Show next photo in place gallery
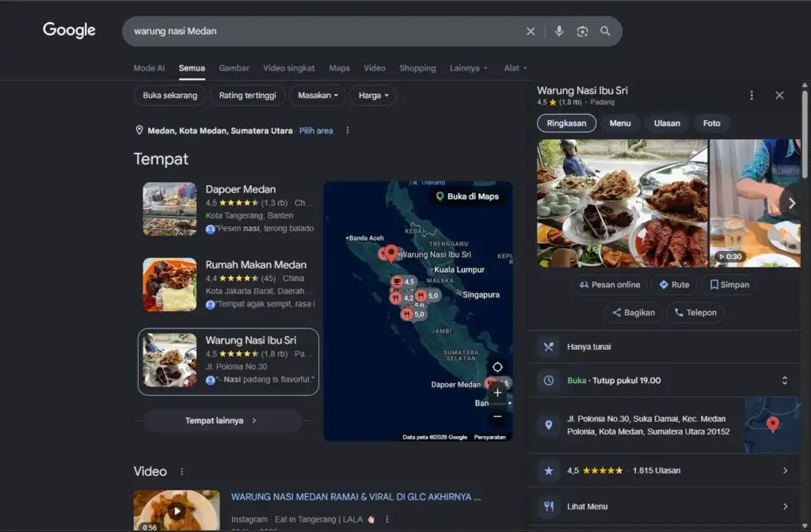 click(x=791, y=203)
